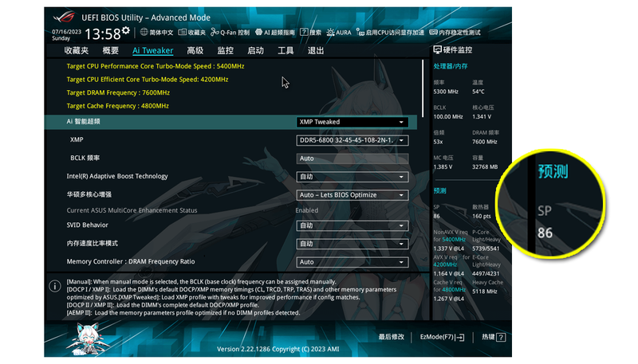The width and height of the screenshot is (638, 364).
Task: Click the 1.385 V MC voltage value
Action: 443,167
